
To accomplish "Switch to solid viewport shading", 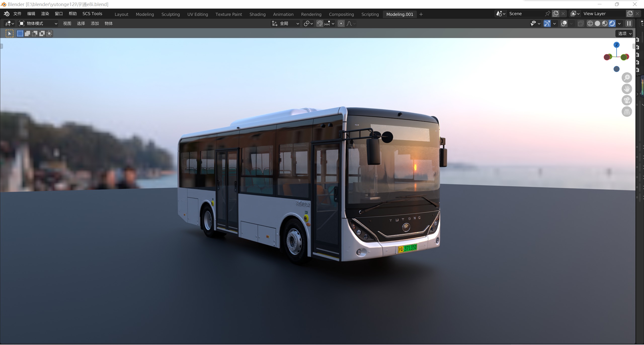I will 597,23.
